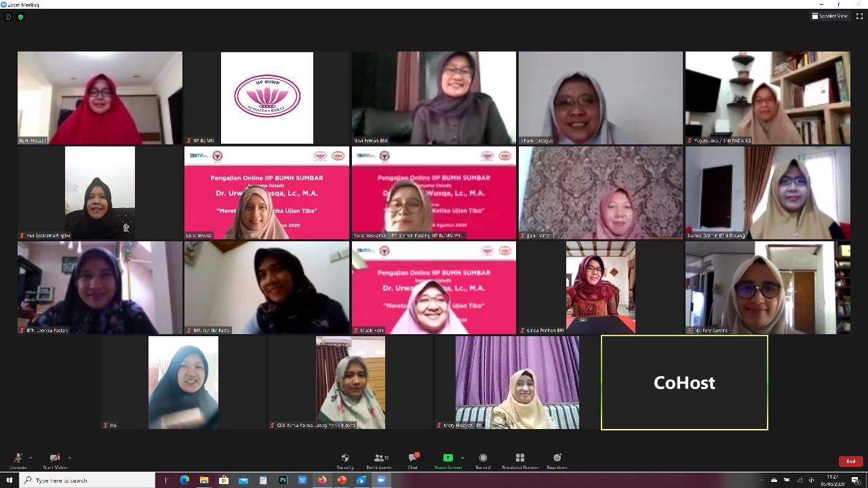Click the red End meeting button
Viewport: 868px width, 488px height.
coord(850,462)
